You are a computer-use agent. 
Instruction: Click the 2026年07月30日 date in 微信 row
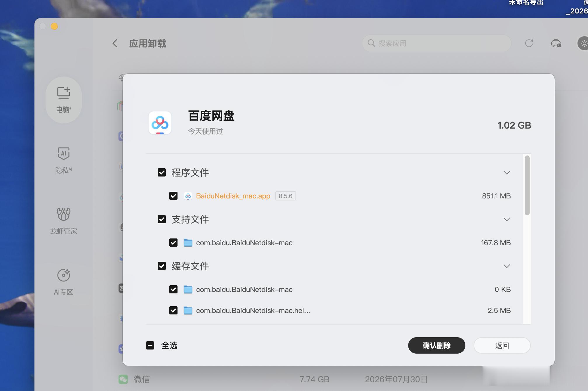396,379
